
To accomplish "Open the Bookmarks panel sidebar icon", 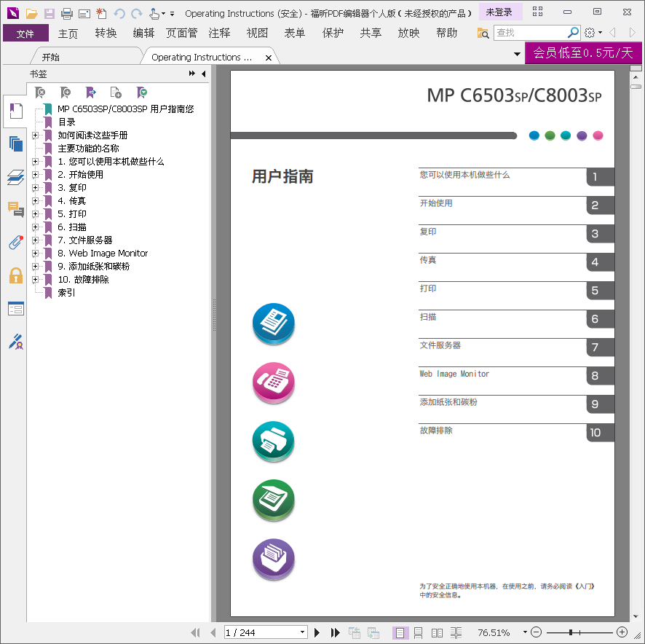I will coord(16,111).
